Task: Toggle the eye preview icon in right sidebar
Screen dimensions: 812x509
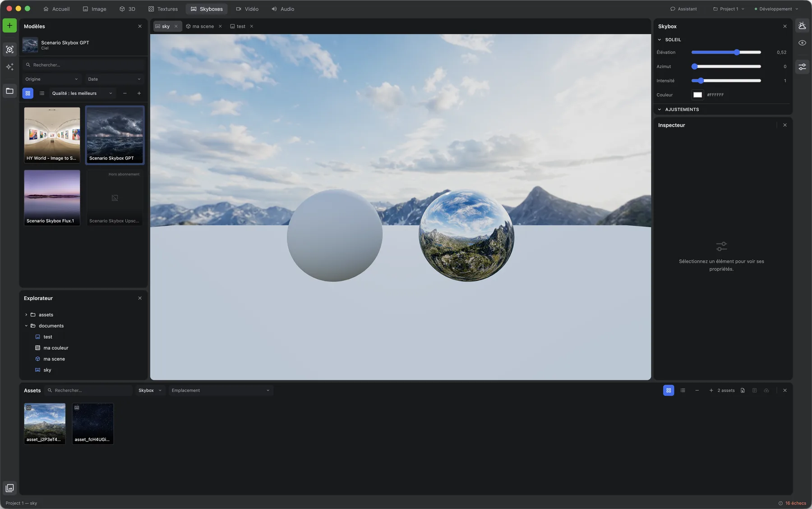Action: pyautogui.click(x=802, y=43)
